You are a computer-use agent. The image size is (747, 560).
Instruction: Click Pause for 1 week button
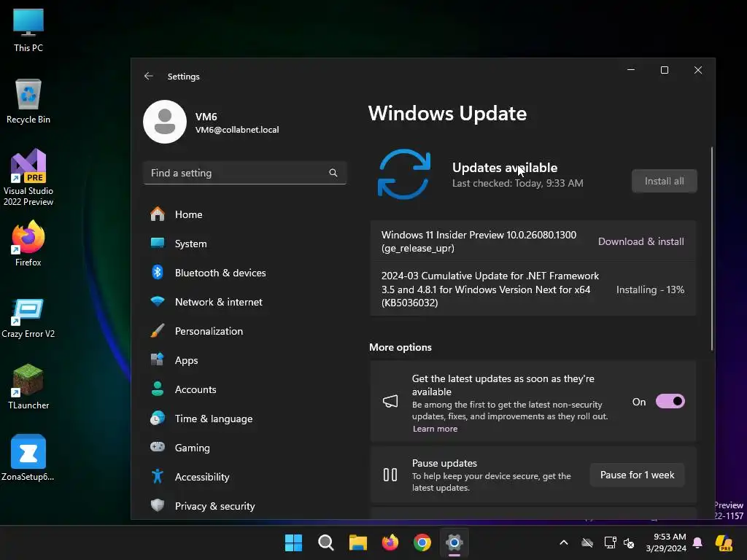tap(637, 475)
